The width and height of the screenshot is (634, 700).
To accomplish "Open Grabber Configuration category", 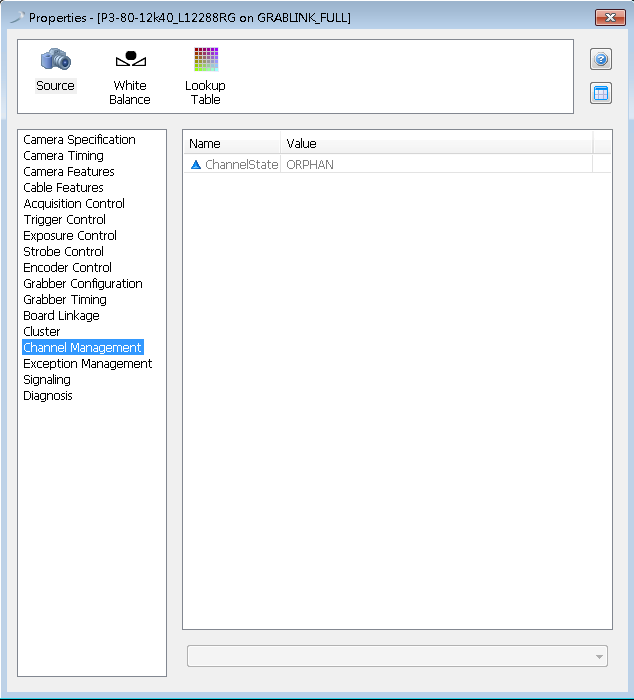I will tap(83, 284).
